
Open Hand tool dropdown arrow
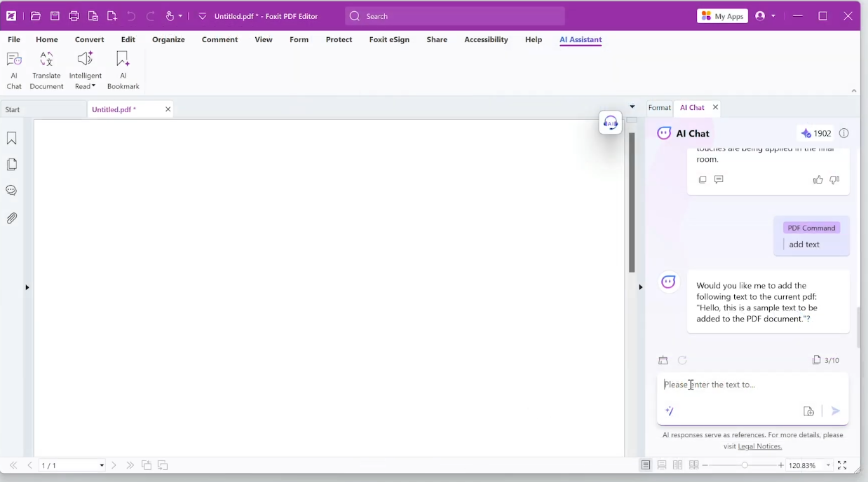pyautogui.click(x=180, y=16)
